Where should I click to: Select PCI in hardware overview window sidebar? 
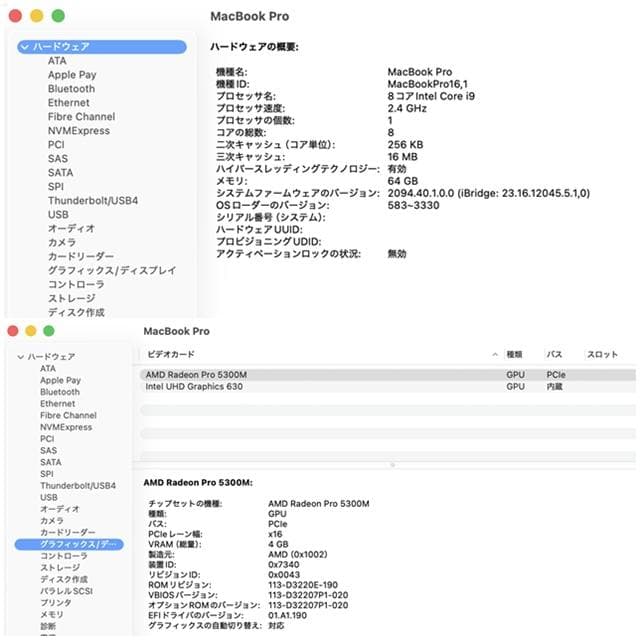click(56, 144)
